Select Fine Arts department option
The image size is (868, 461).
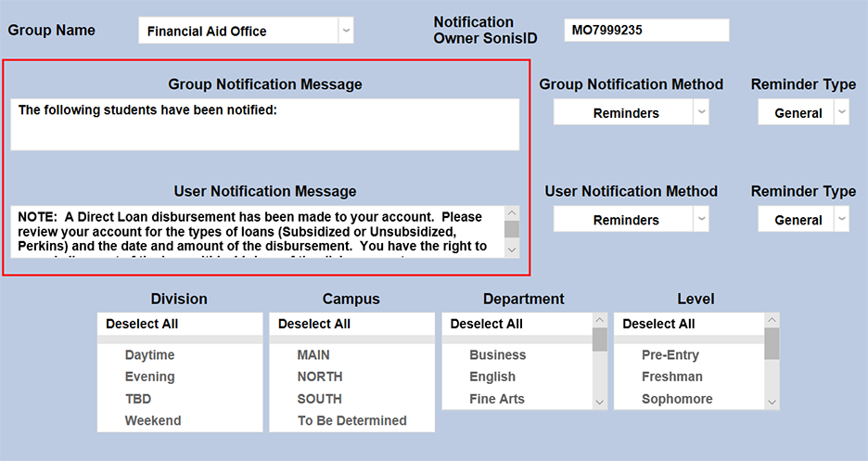point(496,399)
